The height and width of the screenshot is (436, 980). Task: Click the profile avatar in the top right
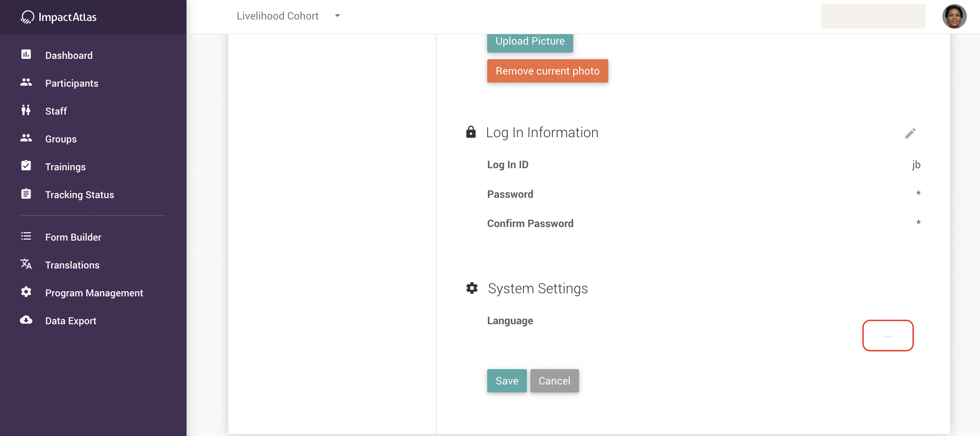(955, 16)
